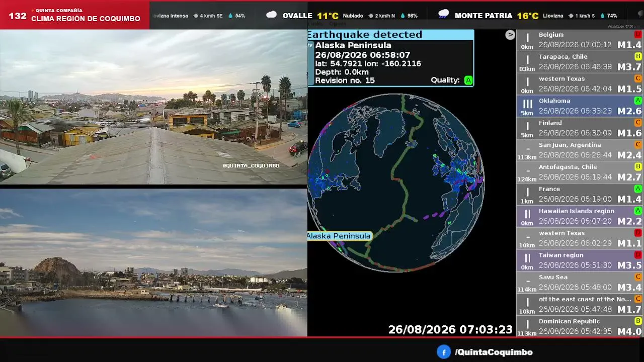Select the France earthquake entry
This screenshot has height=362, width=644.
(580, 194)
